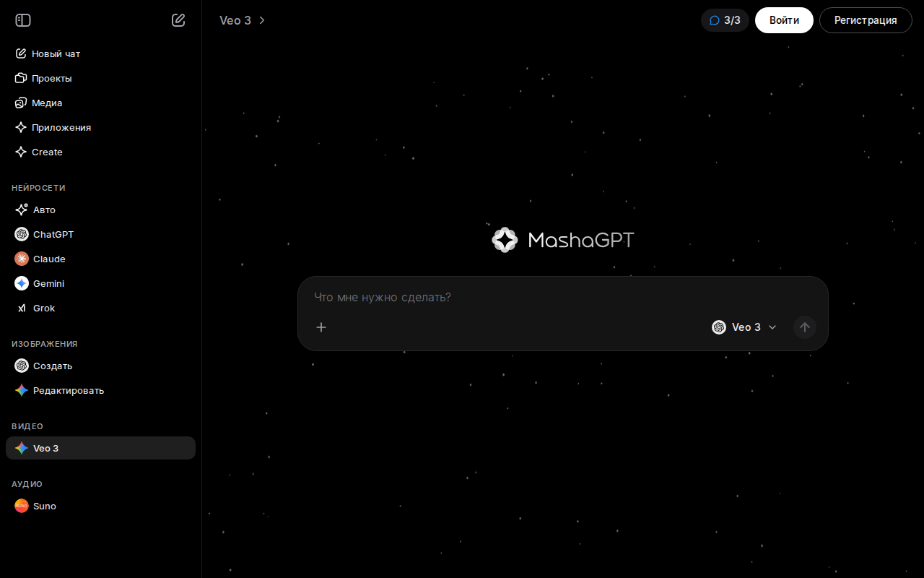The height and width of the screenshot is (578, 924).
Task: Click the MashaGPT title text
Action: click(581, 240)
